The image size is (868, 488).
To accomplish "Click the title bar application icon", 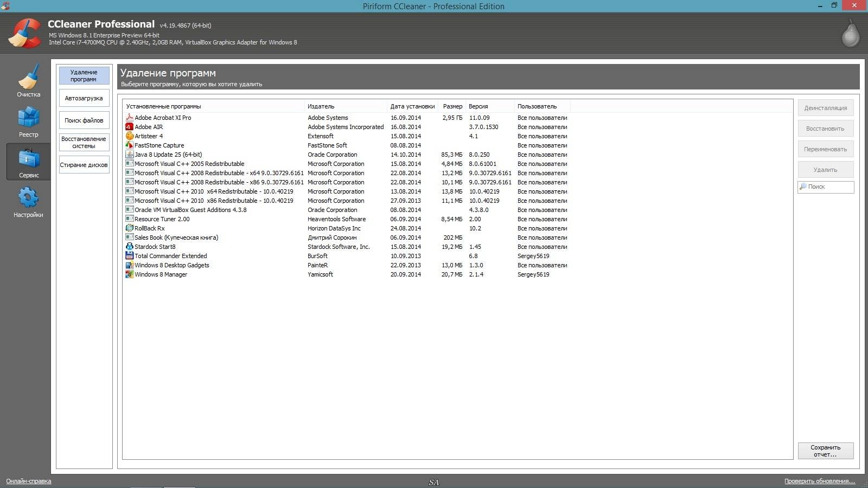I will [5, 6].
